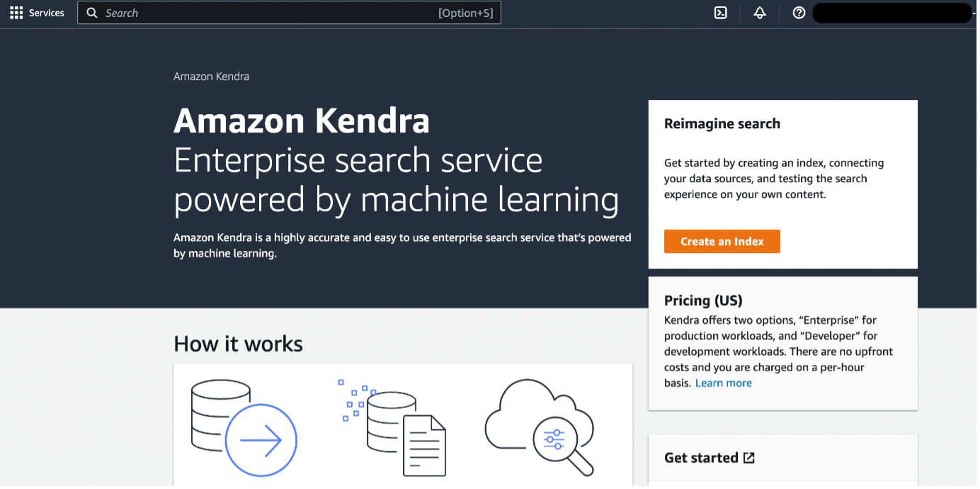Screen dimensions: 980x489
Task: Click the large Amazon Kendra title
Action: click(x=302, y=120)
